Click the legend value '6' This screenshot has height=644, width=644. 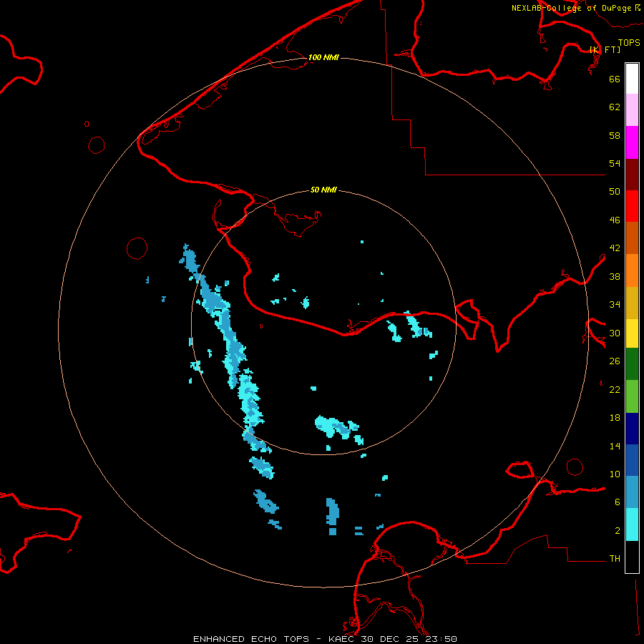click(618, 502)
